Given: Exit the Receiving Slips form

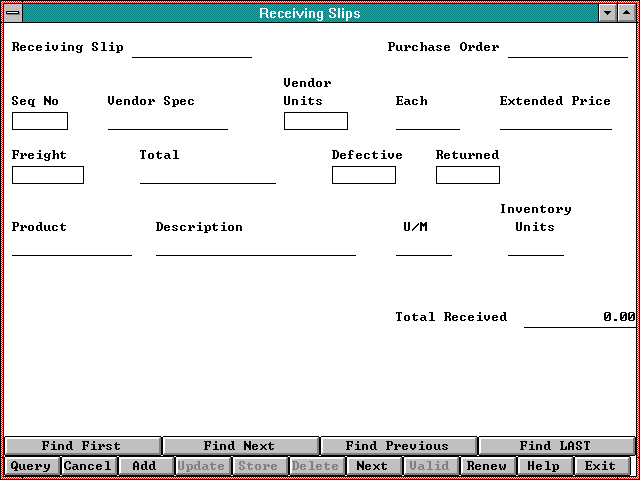Looking at the screenshot, I should point(601,466).
